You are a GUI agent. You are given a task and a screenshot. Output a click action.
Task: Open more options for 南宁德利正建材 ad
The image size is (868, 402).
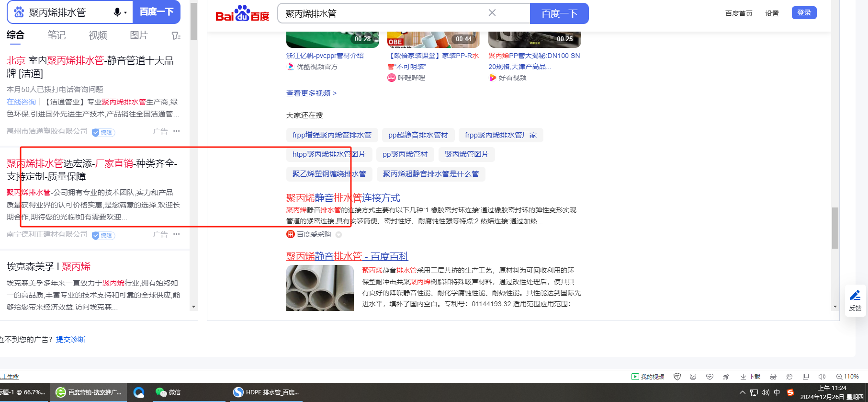pos(177,234)
